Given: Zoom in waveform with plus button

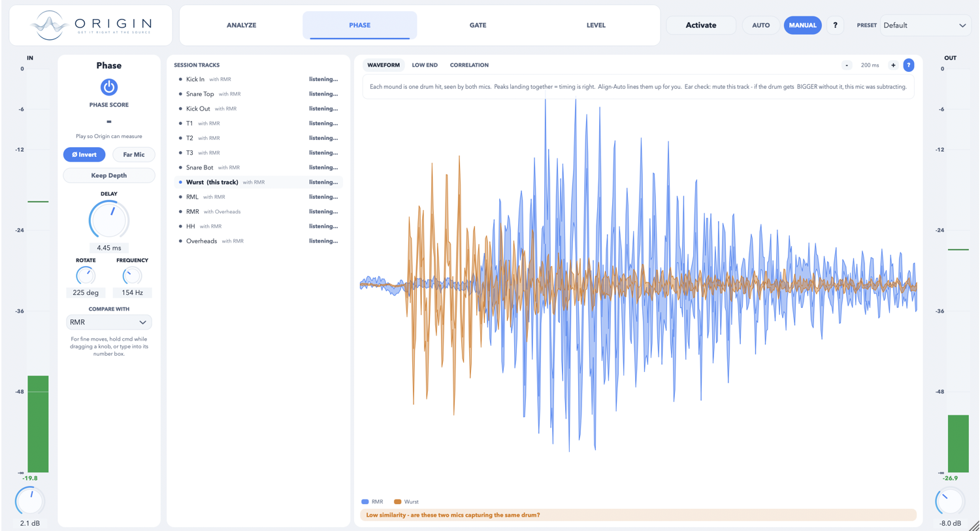Looking at the screenshot, I should (x=892, y=65).
